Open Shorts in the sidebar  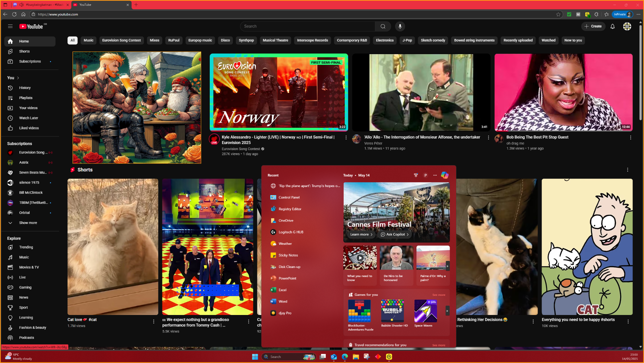pyautogui.click(x=30, y=51)
